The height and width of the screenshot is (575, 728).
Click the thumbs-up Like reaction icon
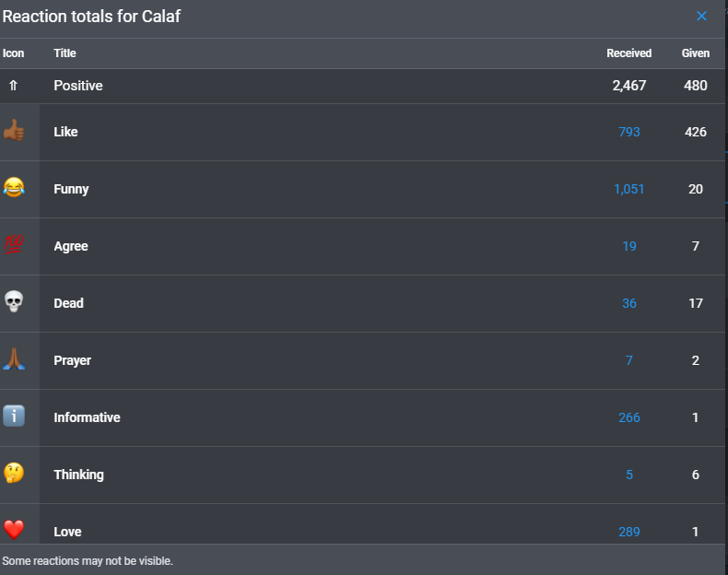(x=14, y=130)
